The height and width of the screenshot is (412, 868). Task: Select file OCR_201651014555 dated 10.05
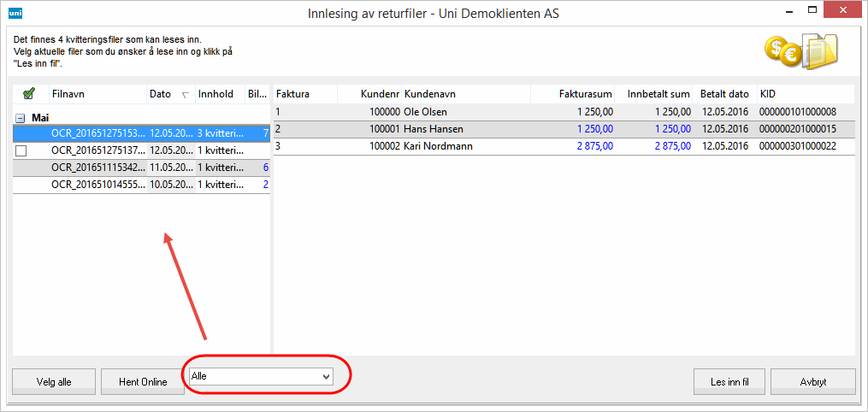(x=98, y=185)
